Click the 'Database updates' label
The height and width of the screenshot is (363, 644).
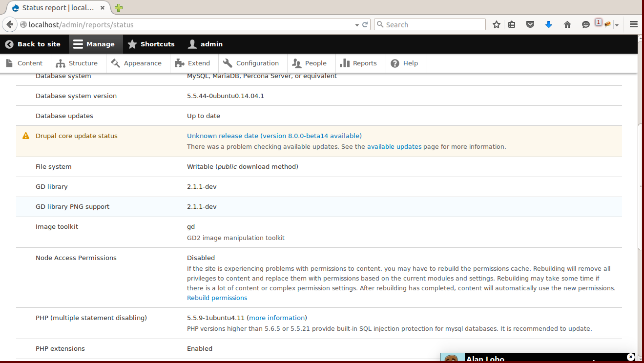click(x=64, y=116)
